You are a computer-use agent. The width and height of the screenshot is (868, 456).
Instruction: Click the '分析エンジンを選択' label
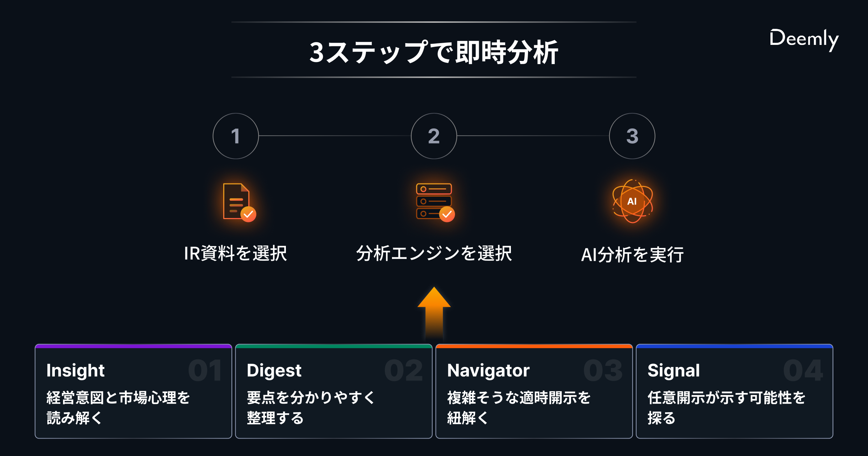coord(434,253)
